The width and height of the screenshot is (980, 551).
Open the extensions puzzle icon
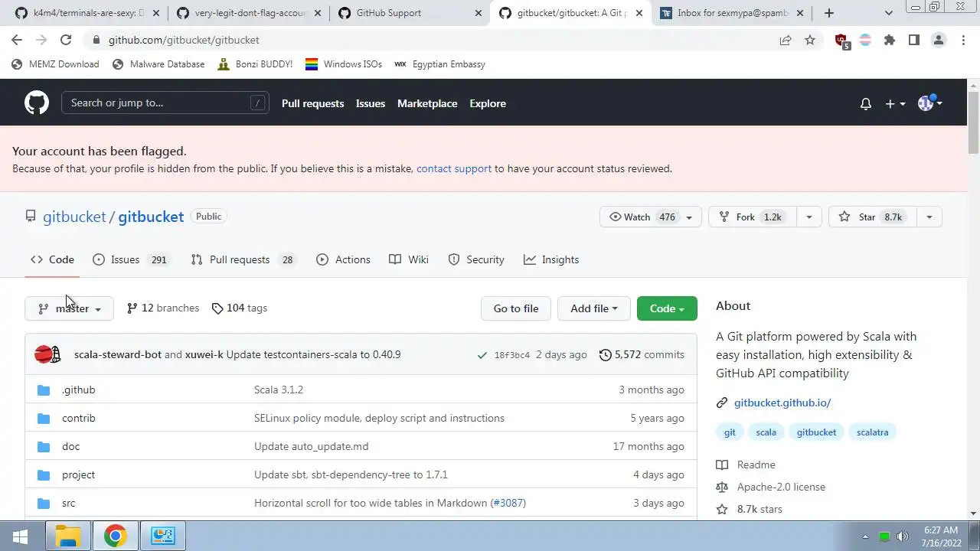point(890,40)
